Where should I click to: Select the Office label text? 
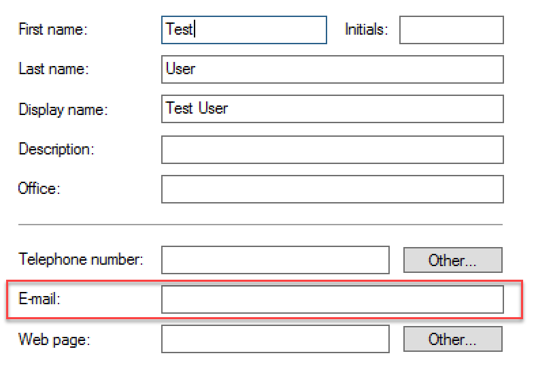point(39,189)
